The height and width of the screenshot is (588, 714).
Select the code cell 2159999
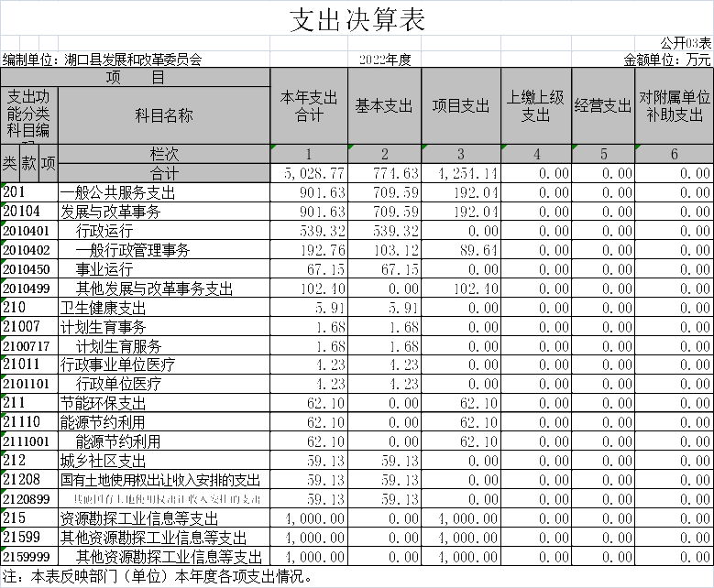point(29,557)
